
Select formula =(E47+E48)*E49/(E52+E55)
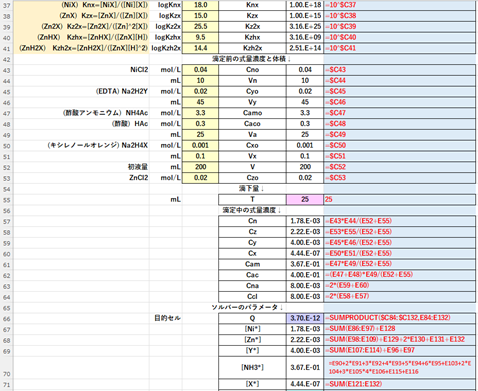[369, 275]
